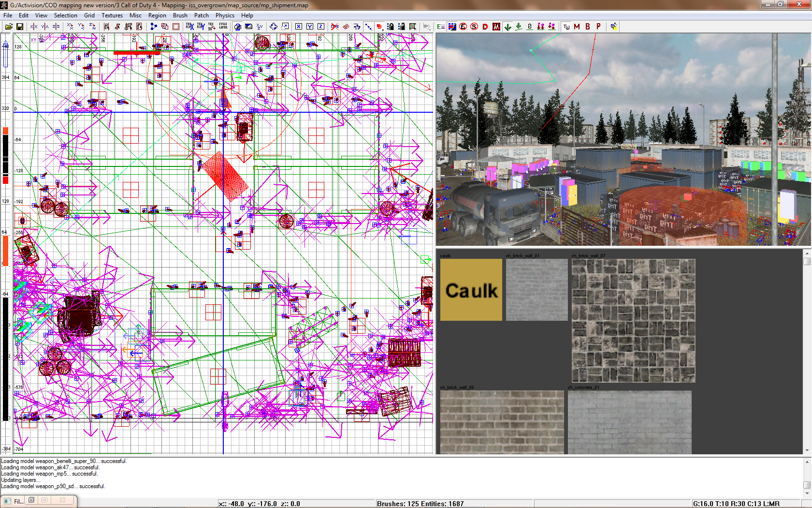Flip selection along the Z axis

(56, 27)
